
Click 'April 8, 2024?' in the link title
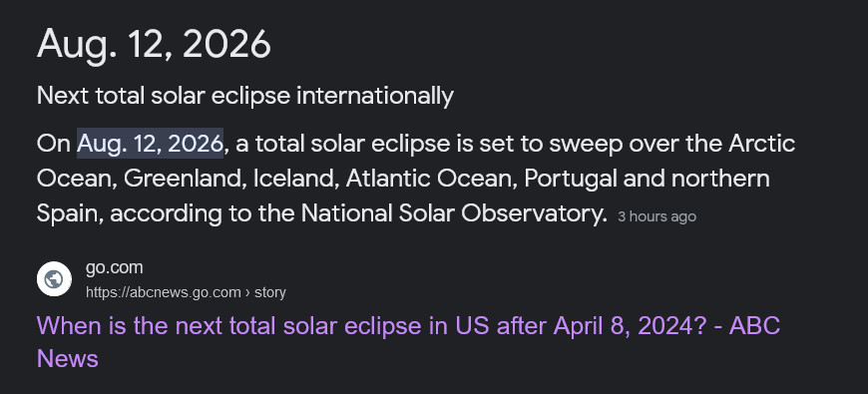(x=630, y=325)
